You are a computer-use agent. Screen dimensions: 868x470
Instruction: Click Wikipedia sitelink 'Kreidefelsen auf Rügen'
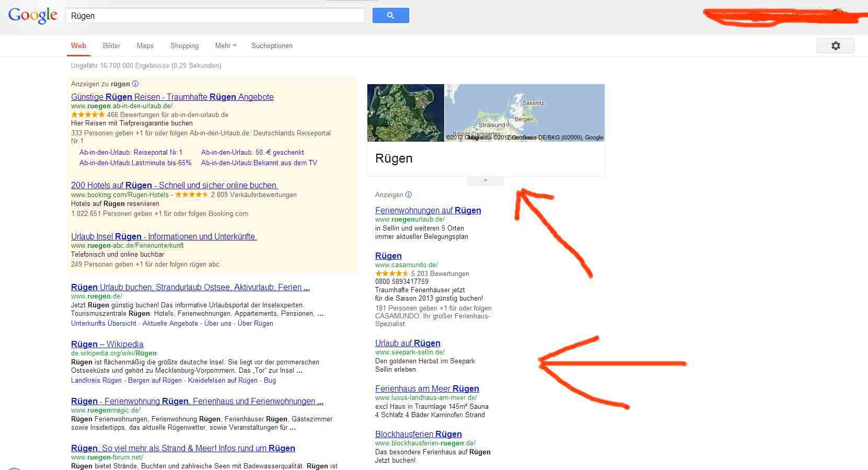tap(223, 381)
